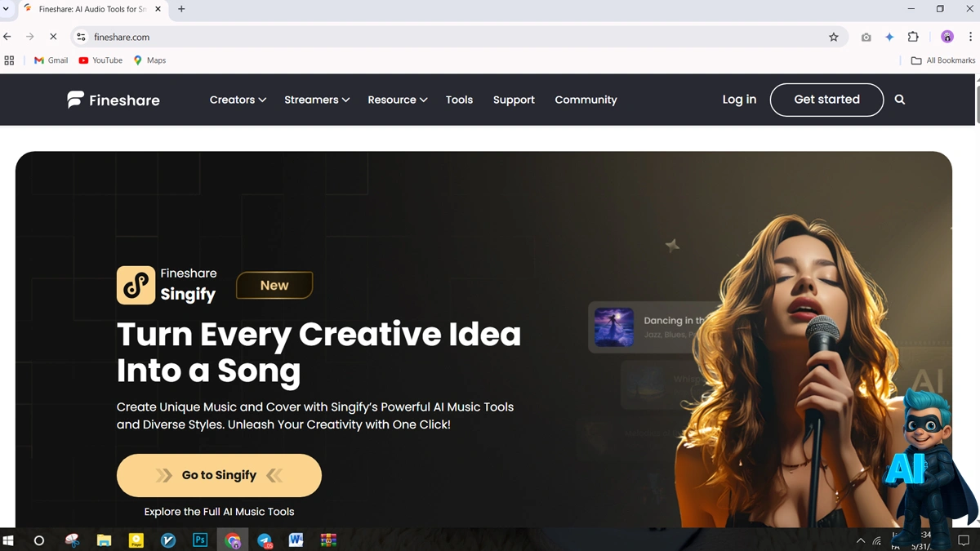Expand the Resource dropdown menu
The width and height of the screenshot is (980, 551).
coord(398,100)
